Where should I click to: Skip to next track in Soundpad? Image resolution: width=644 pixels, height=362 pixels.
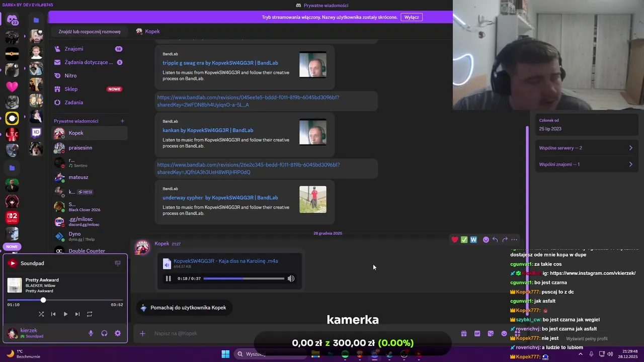(x=77, y=314)
